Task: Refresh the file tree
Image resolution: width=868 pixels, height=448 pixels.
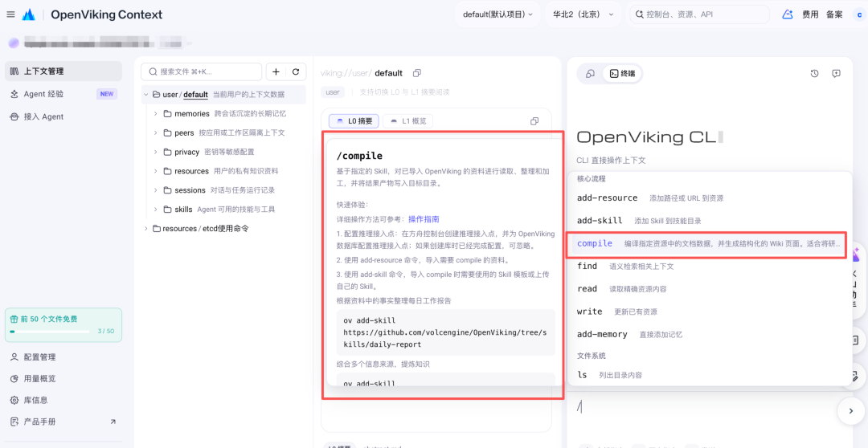Action: pyautogui.click(x=296, y=71)
